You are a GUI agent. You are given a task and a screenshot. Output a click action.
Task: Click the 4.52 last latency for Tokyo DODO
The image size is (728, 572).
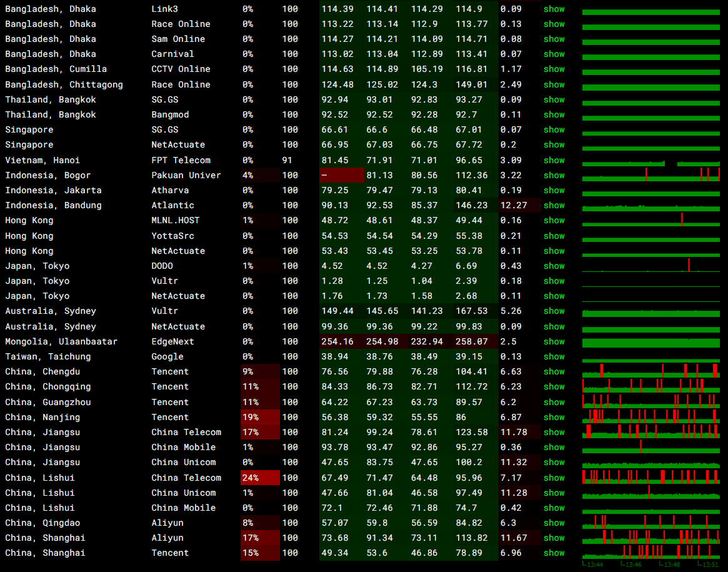click(332, 266)
